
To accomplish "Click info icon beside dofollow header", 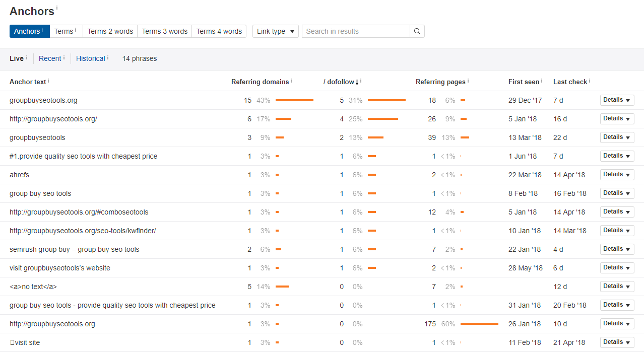I will (361, 81).
